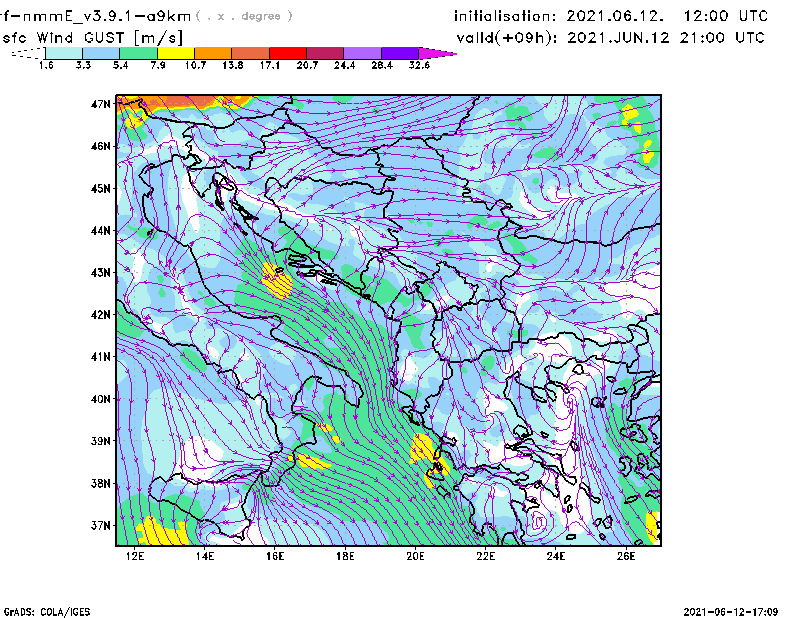800x618 pixels.
Task: Click the orange 10.7–13.8 legend swatch
Action: (213, 53)
